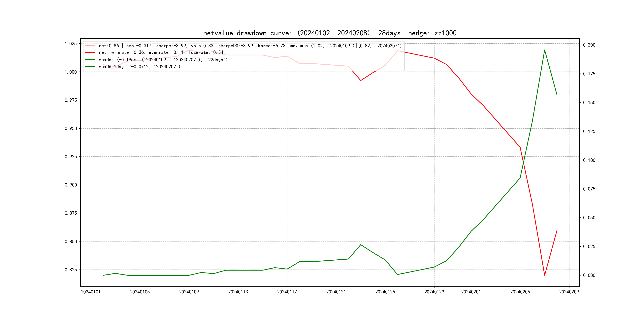Click the green line sample beside maxdd_1day entry
644x322 pixels.
point(90,67)
